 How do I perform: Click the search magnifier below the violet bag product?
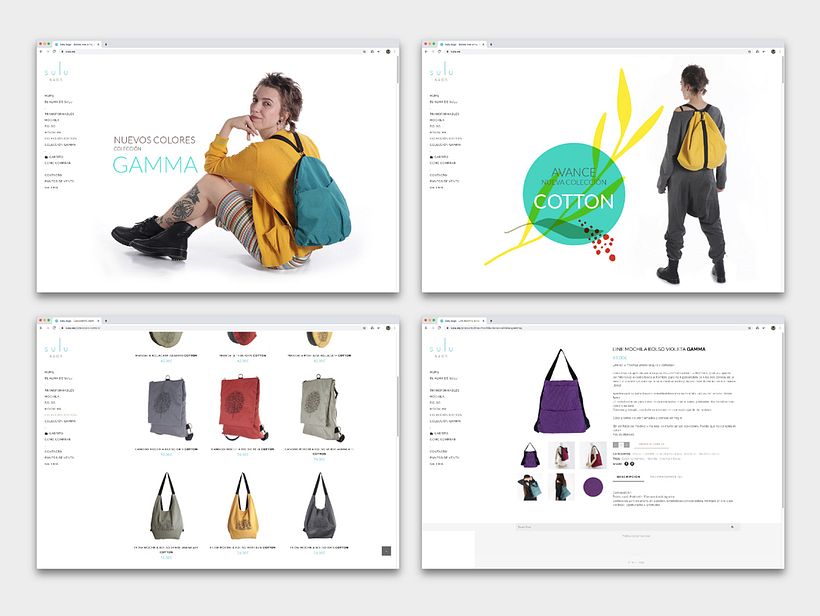pyautogui.click(x=732, y=527)
